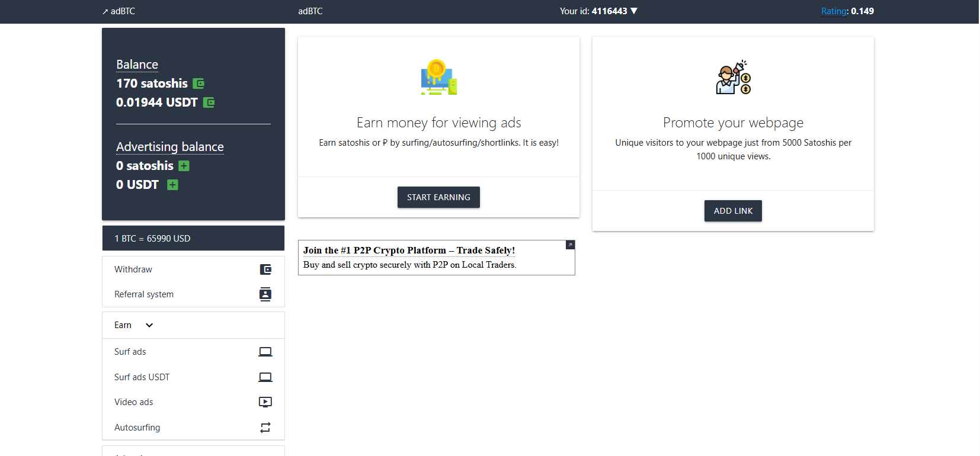Click the small arrow icon on the P2P ad
Image resolution: width=980 pixels, height=456 pixels.
(570, 245)
